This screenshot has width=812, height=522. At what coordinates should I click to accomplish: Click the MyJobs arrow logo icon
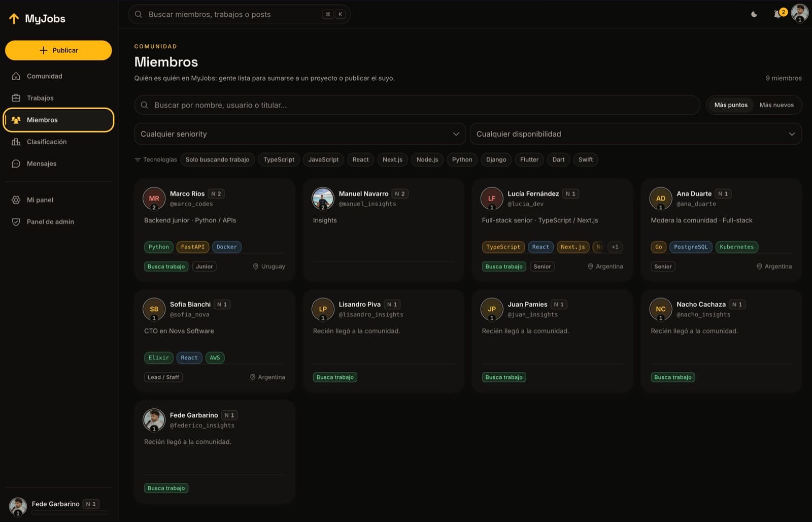click(14, 19)
